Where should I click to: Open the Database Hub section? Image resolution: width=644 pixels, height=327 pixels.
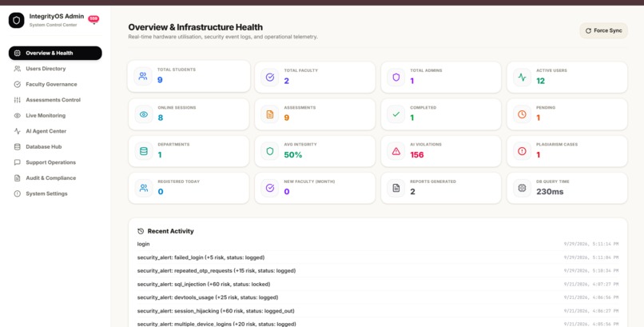55,146
